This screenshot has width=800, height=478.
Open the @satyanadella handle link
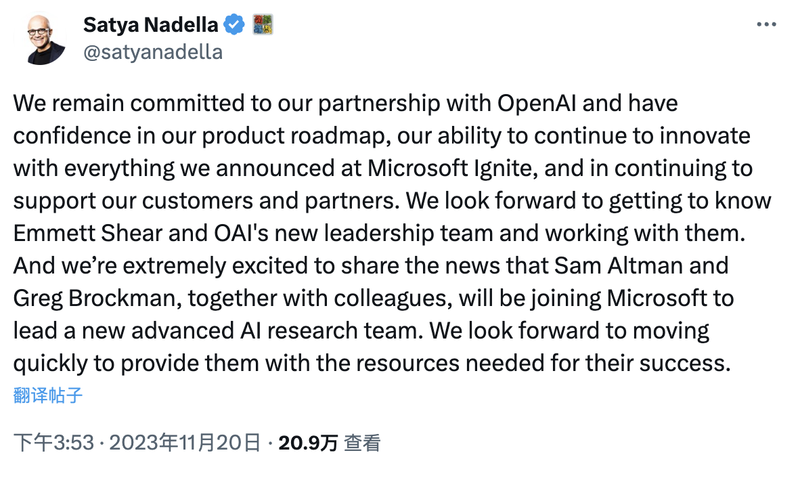153,52
